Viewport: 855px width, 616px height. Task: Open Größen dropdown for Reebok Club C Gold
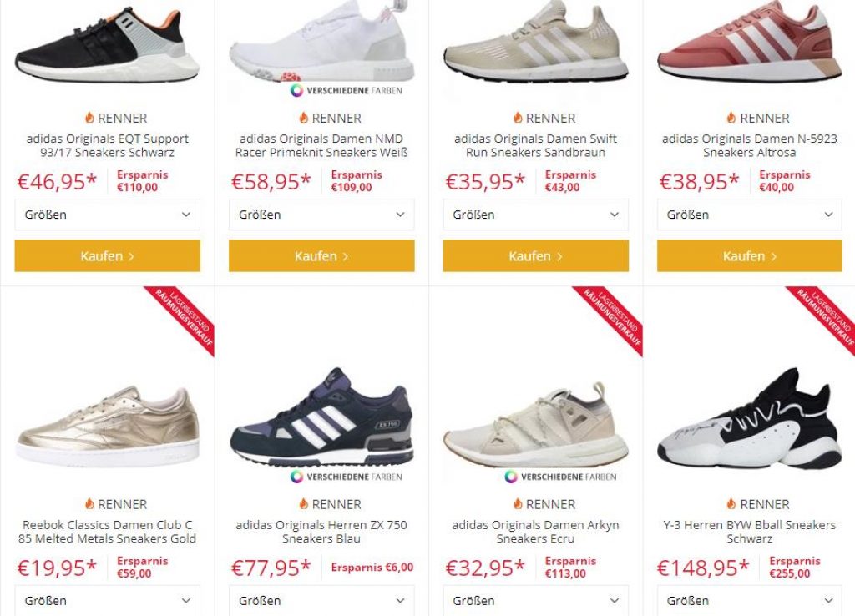(108, 600)
